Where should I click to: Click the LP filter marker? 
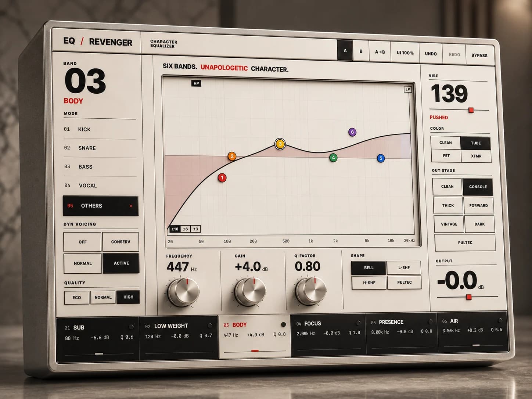407,89
